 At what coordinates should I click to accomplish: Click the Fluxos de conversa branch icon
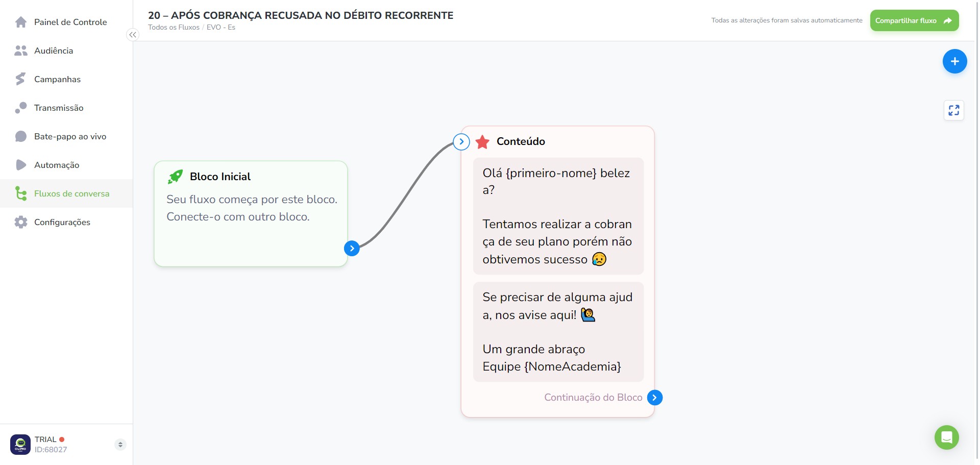[21, 193]
